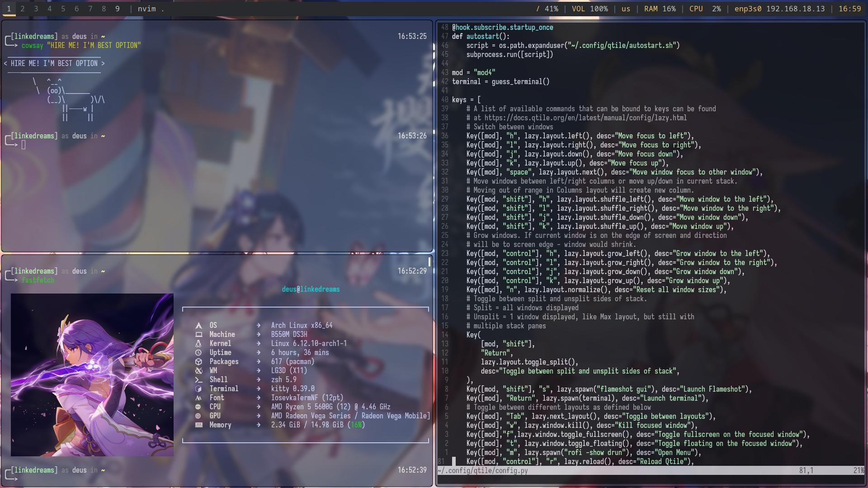Switch to workspace 7 in the bar
The image size is (868, 488).
click(x=90, y=9)
